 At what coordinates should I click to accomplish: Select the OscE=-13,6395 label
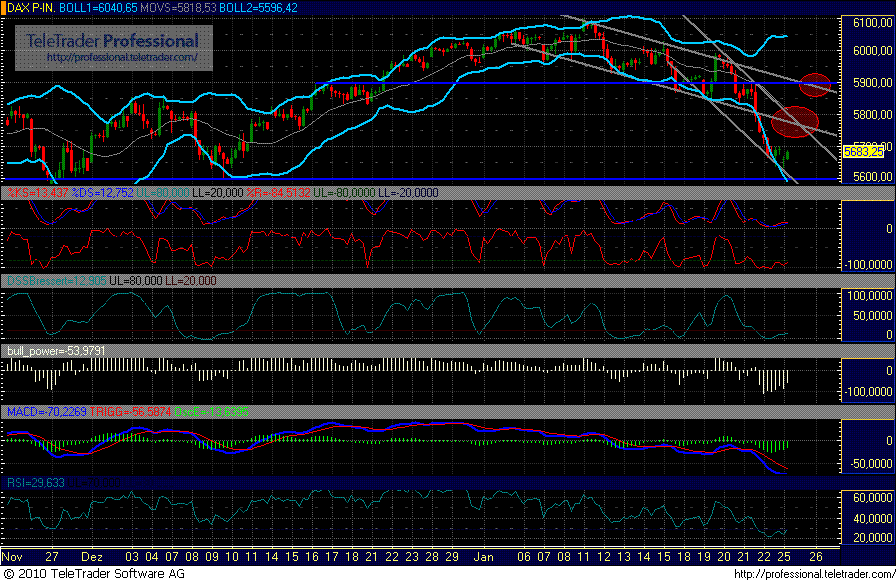point(211,412)
